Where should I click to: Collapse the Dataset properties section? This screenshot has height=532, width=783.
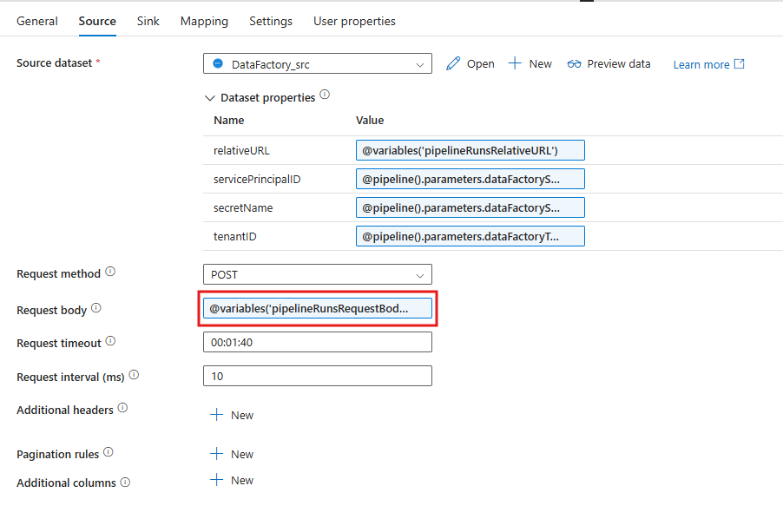tap(210, 97)
